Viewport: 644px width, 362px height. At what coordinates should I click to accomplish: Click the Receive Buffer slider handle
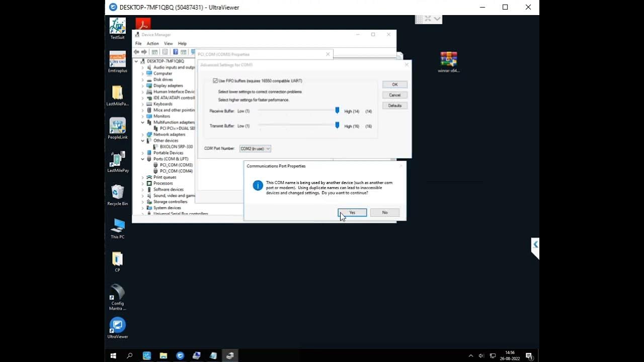pyautogui.click(x=337, y=111)
